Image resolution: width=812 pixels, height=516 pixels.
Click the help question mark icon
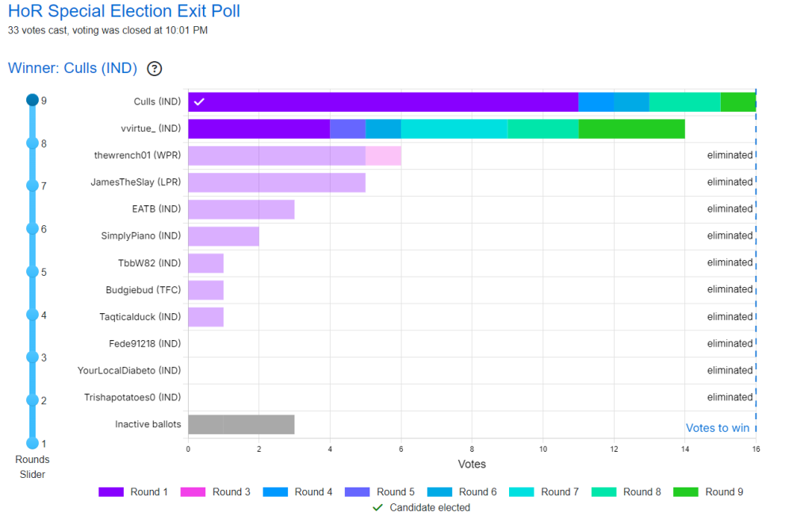(155, 68)
